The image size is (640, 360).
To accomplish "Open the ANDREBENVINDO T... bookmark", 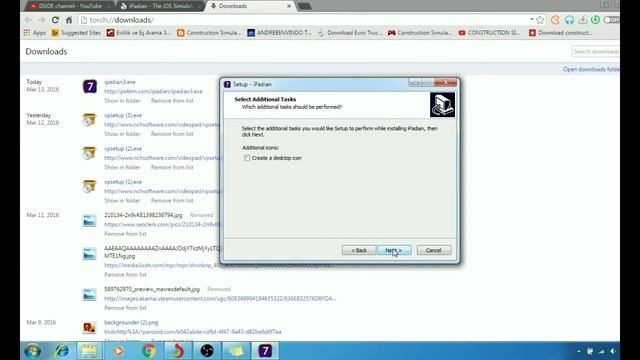I will 279,33.
